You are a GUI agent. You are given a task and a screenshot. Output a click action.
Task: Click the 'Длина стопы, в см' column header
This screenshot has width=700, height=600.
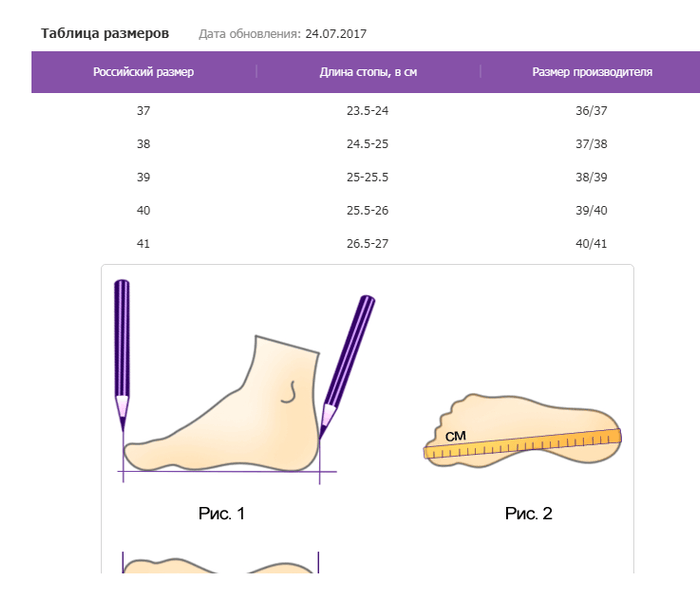368,72
